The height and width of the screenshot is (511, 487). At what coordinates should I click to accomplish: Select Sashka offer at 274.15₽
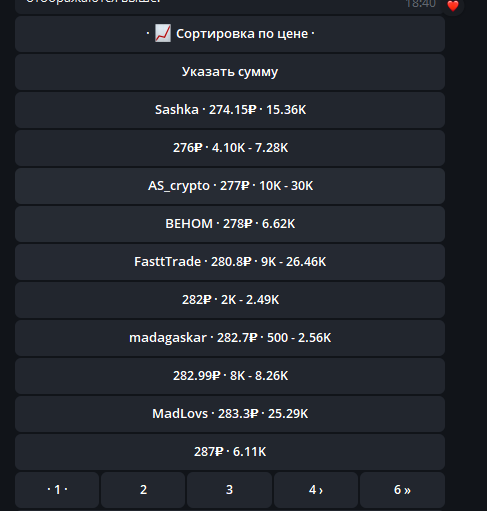tap(230, 110)
